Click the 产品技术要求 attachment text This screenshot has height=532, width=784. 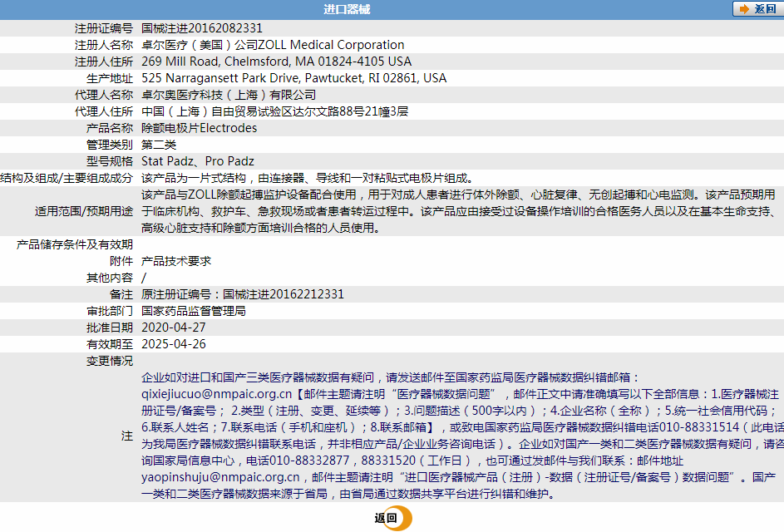[176, 261]
